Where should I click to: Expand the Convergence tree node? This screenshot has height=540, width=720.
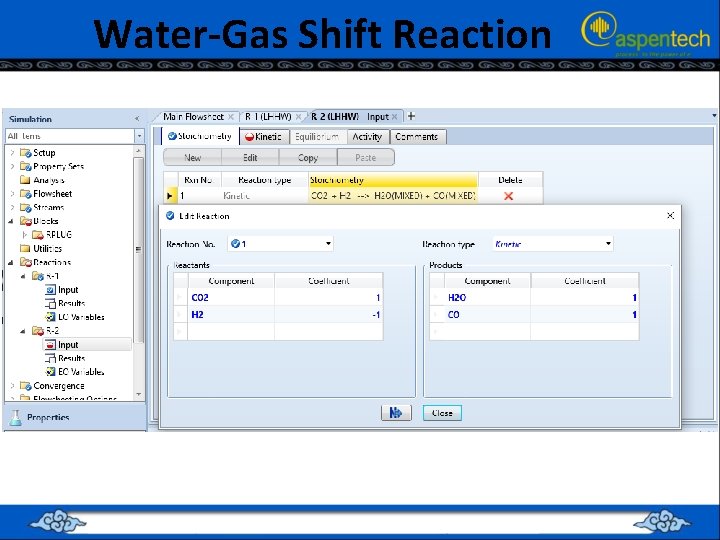pos(12,386)
